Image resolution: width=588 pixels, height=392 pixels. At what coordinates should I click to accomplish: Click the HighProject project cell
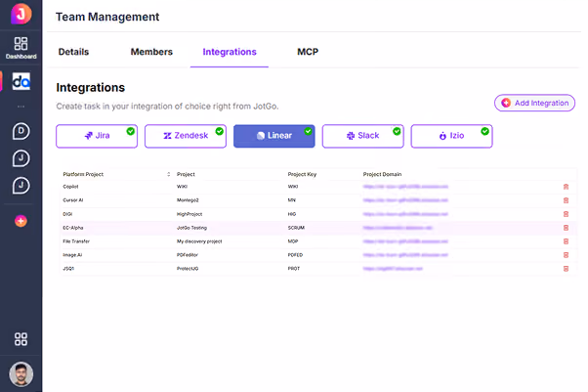189,214
